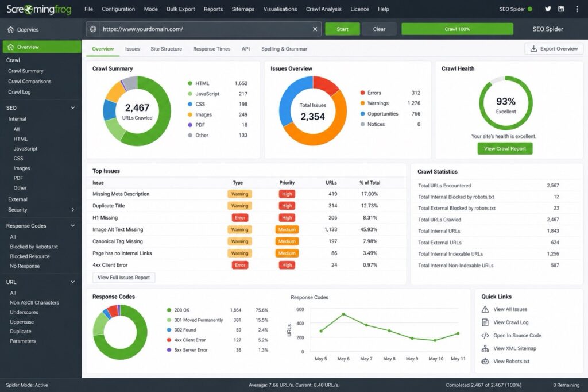
Task: Open Crawl Comparisons in the sidebar
Action: click(x=30, y=82)
